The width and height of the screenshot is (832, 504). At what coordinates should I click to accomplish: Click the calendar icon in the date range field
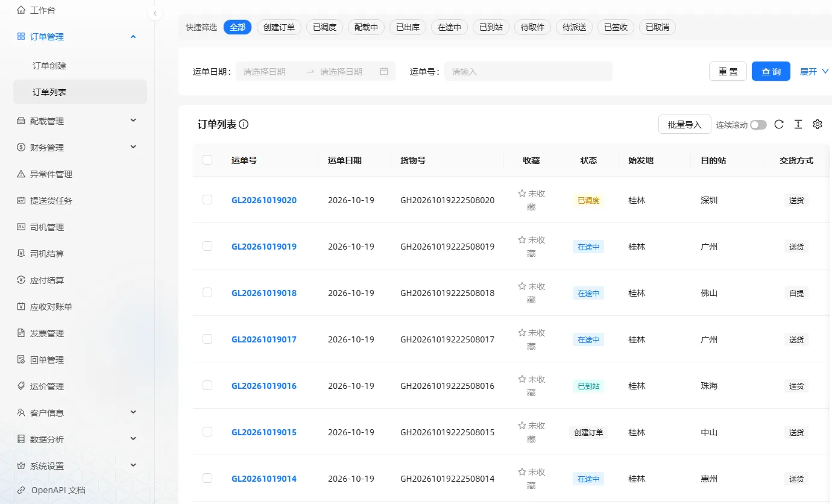click(x=384, y=71)
